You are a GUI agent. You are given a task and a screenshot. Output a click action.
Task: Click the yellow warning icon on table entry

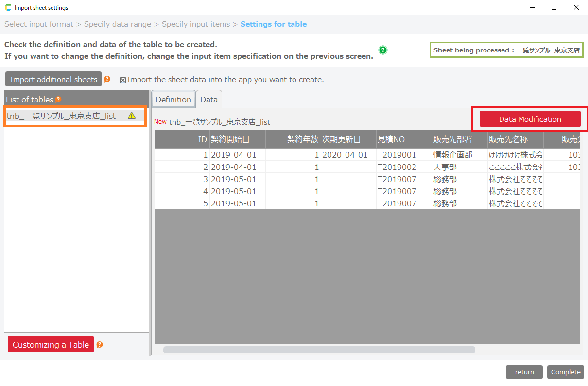coord(132,116)
